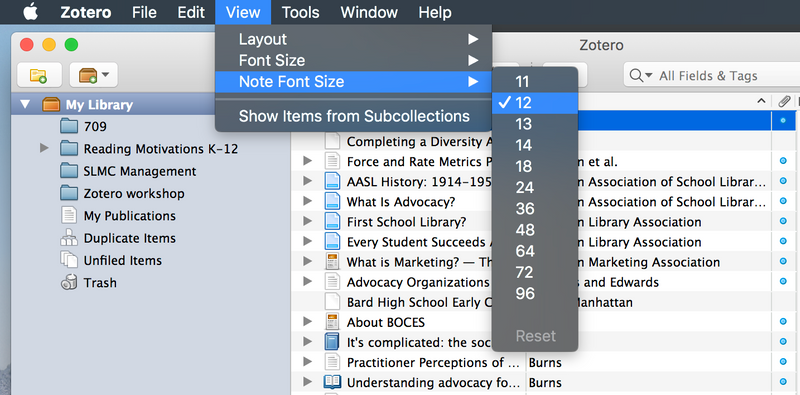
Task: Click the web page icon for What Is Advocacy?
Action: click(x=332, y=202)
